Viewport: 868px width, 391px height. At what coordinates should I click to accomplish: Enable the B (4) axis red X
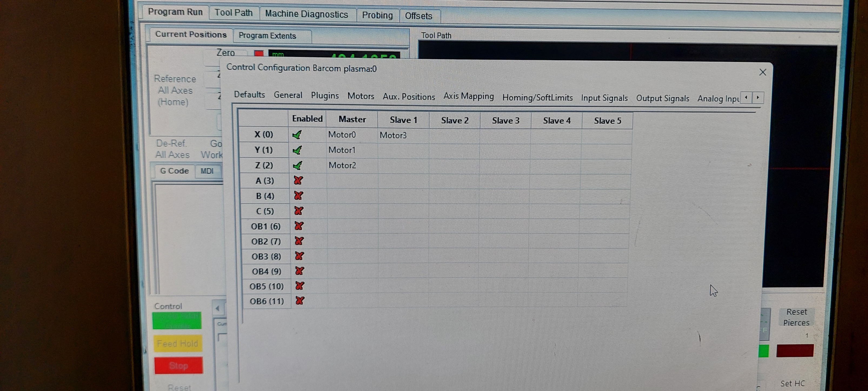click(x=298, y=196)
